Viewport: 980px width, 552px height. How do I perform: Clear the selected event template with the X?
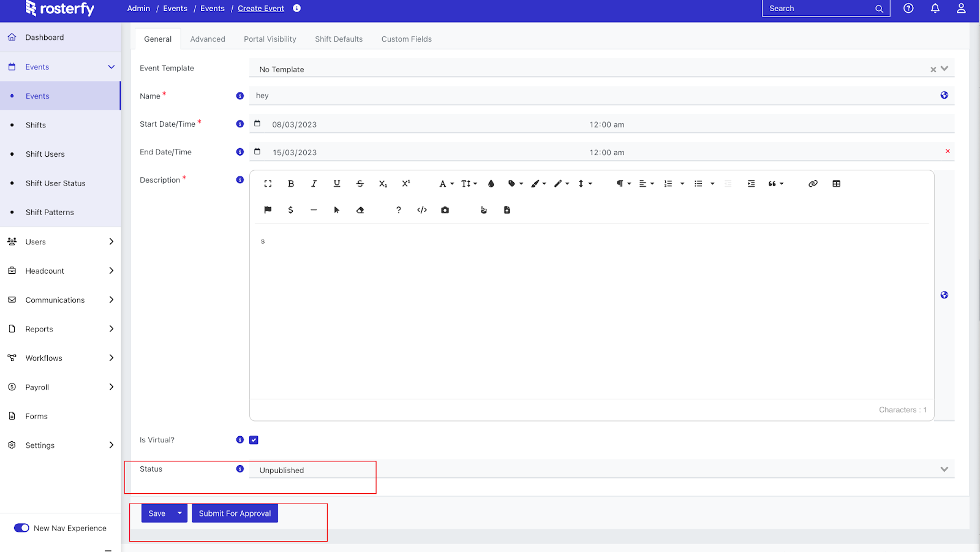pyautogui.click(x=933, y=69)
